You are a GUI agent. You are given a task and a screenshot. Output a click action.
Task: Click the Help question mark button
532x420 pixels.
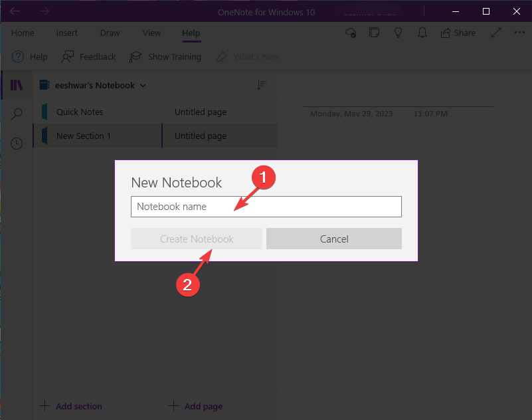pos(29,56)
